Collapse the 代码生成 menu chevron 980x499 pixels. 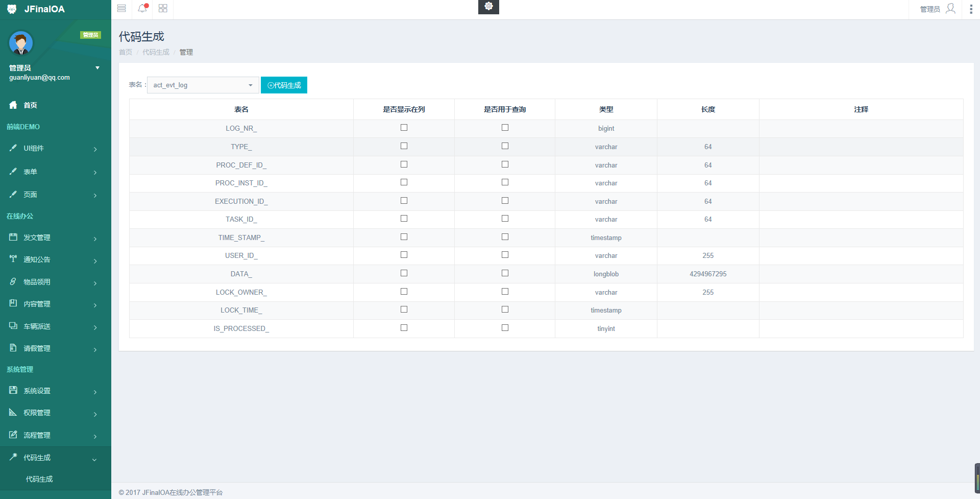[x=94, y=460]
